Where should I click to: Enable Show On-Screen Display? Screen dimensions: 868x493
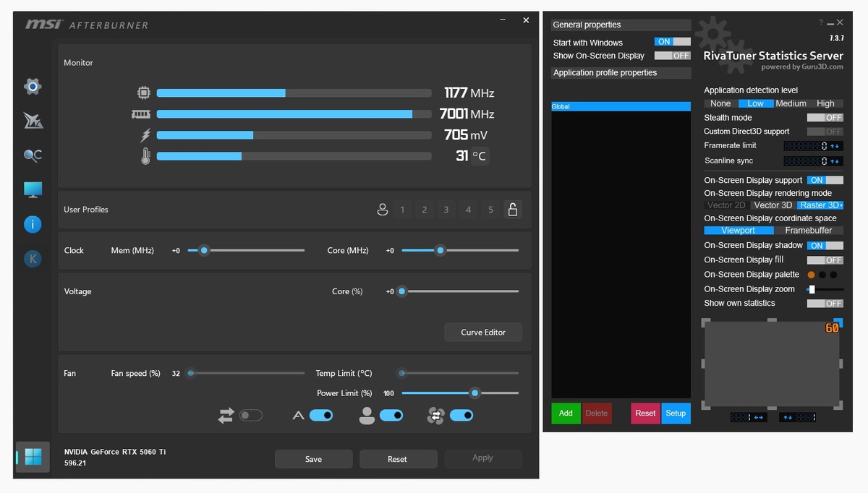672,55
